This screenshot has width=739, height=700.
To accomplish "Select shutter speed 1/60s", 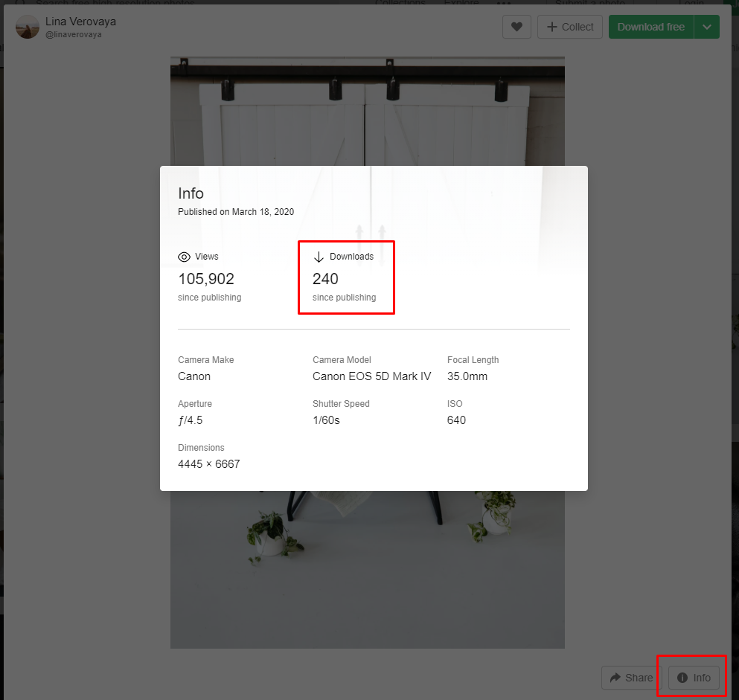I will click(326, 420).
